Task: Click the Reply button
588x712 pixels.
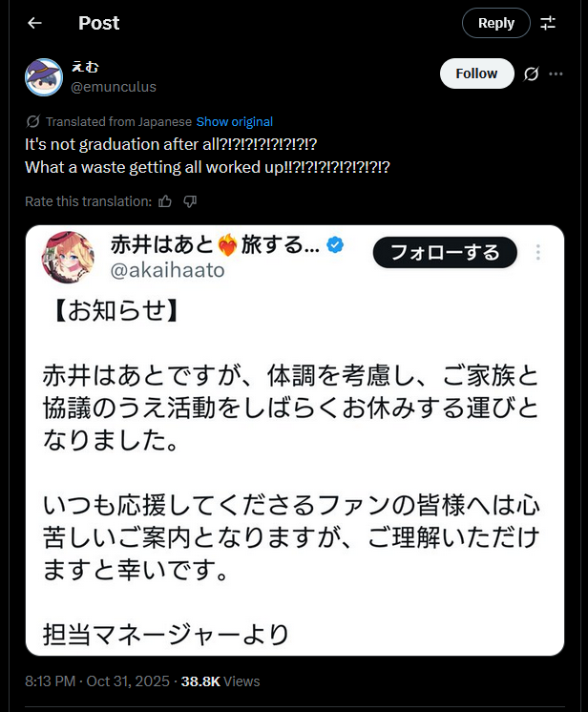Action: [x=495, y=23]
